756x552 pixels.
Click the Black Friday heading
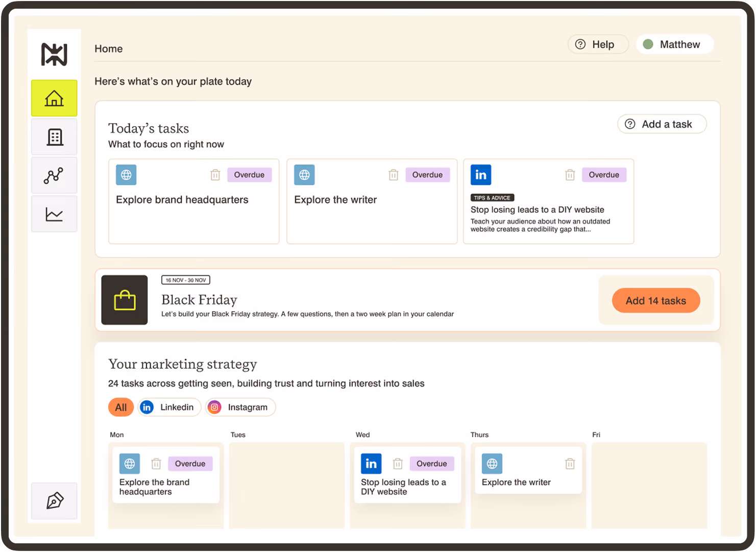[x=199, y=300]
